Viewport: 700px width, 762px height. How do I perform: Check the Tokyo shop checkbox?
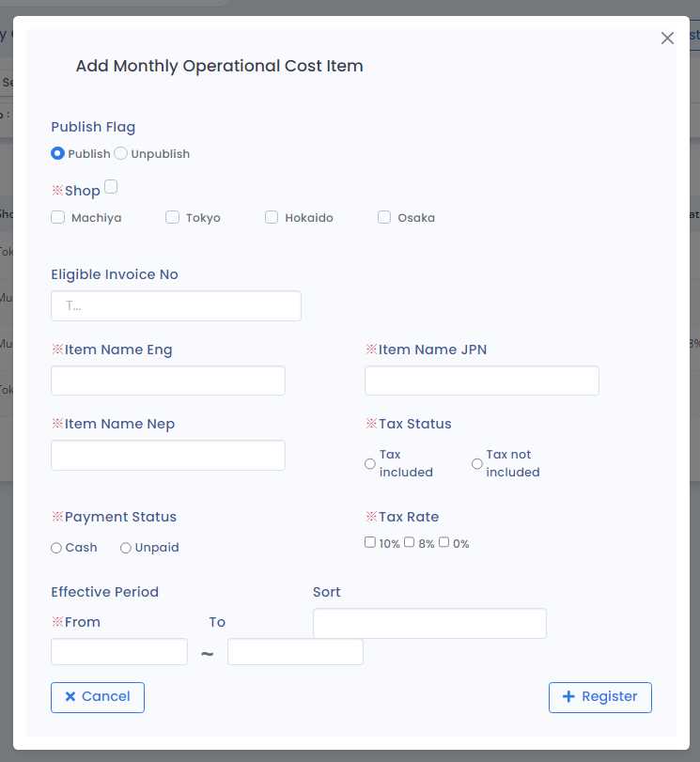click(x=172, y=217)
